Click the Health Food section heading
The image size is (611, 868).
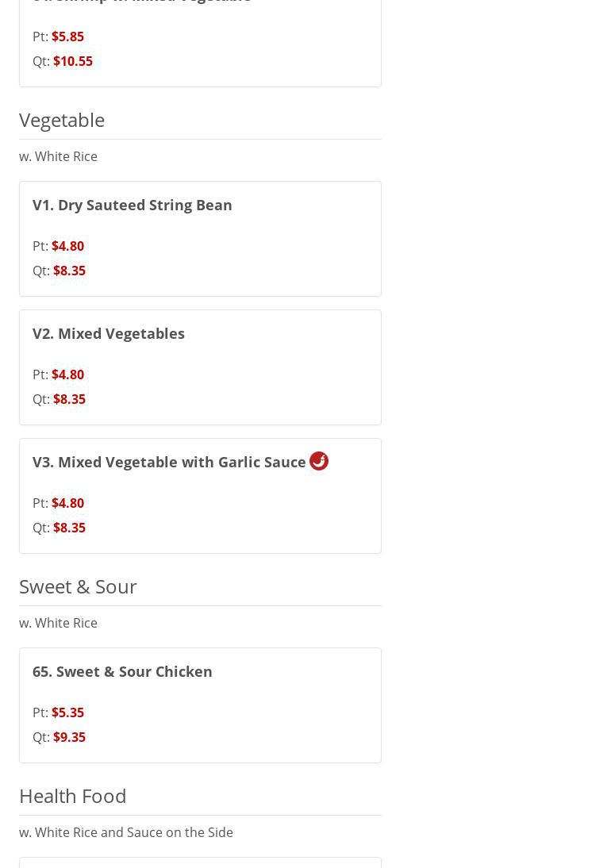pyautogui.click(x=73, y=796)
